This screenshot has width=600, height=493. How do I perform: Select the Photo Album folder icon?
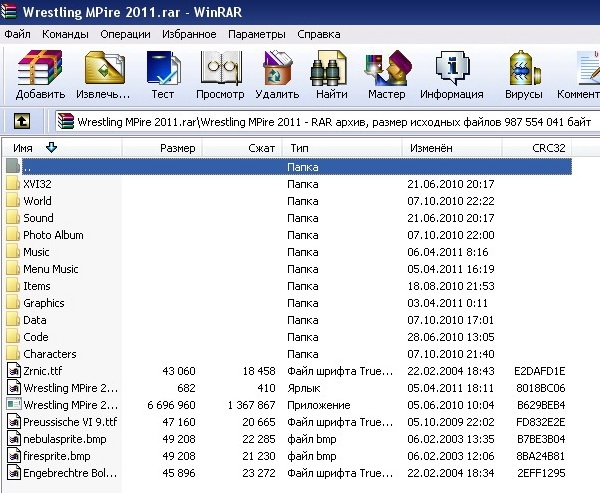(13, 235)
